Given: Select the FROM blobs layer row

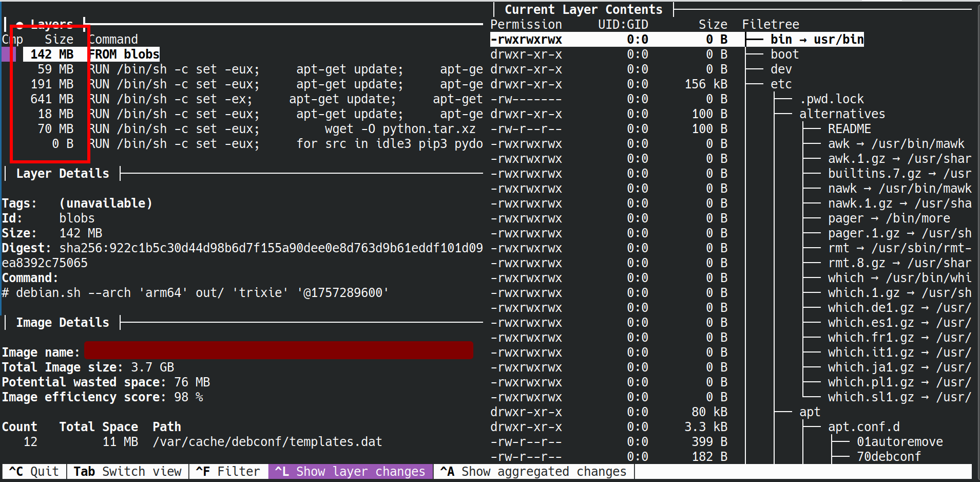Looking at the screenshot, I should click(124, 54).
